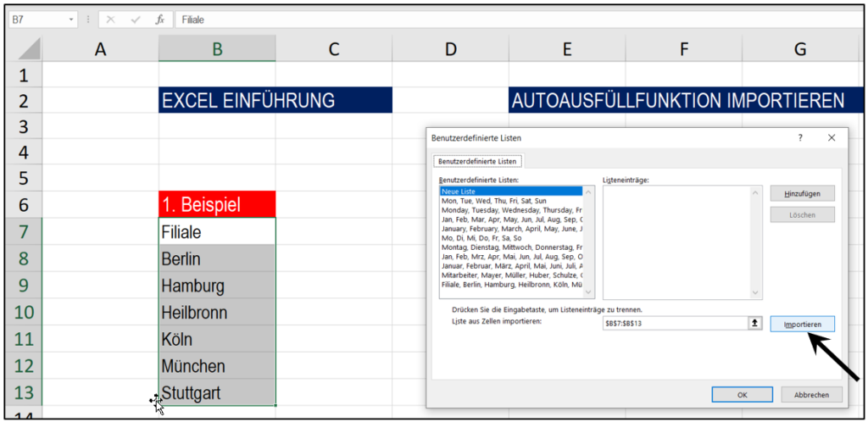Viewport: 868px width, 422px height.
Task: Select column D header
Action: pos(451,49)
